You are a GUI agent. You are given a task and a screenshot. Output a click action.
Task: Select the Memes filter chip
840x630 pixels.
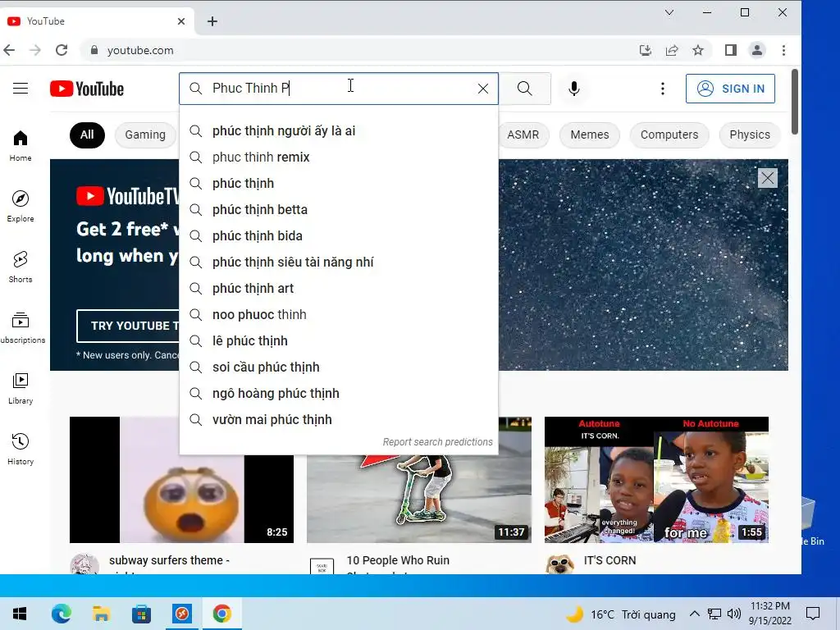pyautogui.click(x=589, y=135)
